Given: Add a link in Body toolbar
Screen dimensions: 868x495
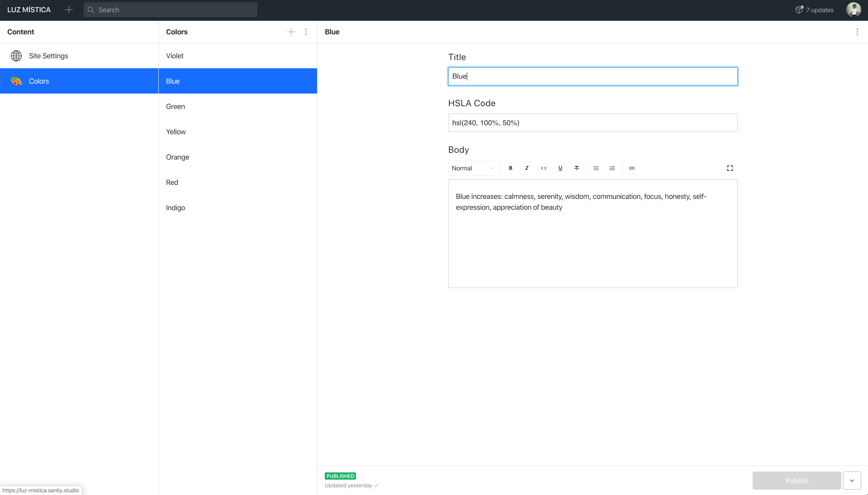Looking at the screenshot, I should coord(632,168).
